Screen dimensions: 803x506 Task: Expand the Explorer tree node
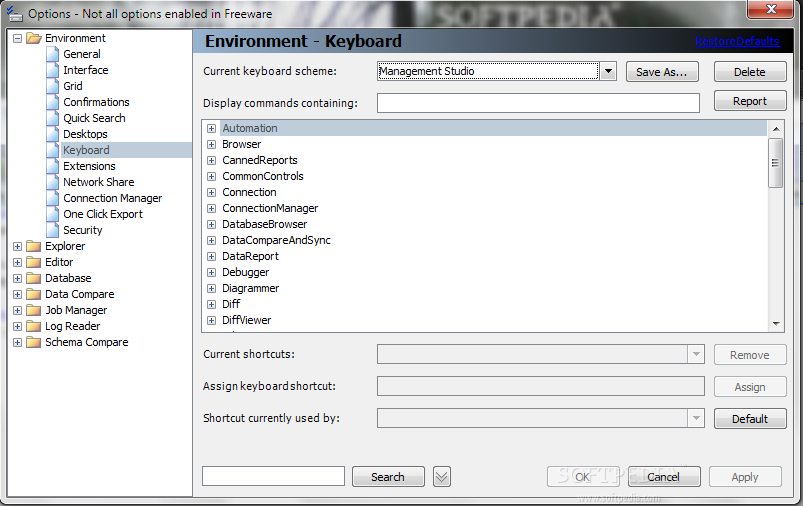[x=17, y=246]
